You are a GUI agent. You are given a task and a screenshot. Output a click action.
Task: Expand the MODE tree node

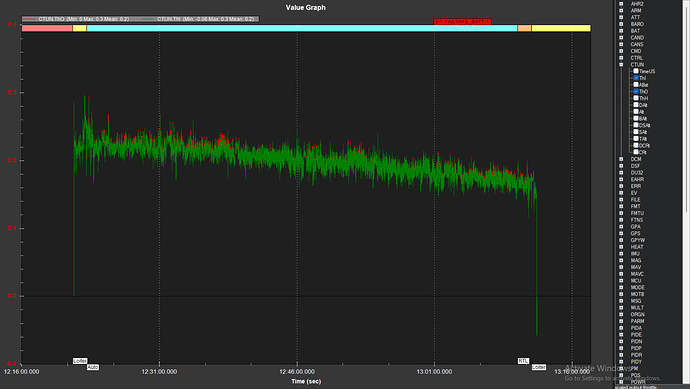(621, 287)
